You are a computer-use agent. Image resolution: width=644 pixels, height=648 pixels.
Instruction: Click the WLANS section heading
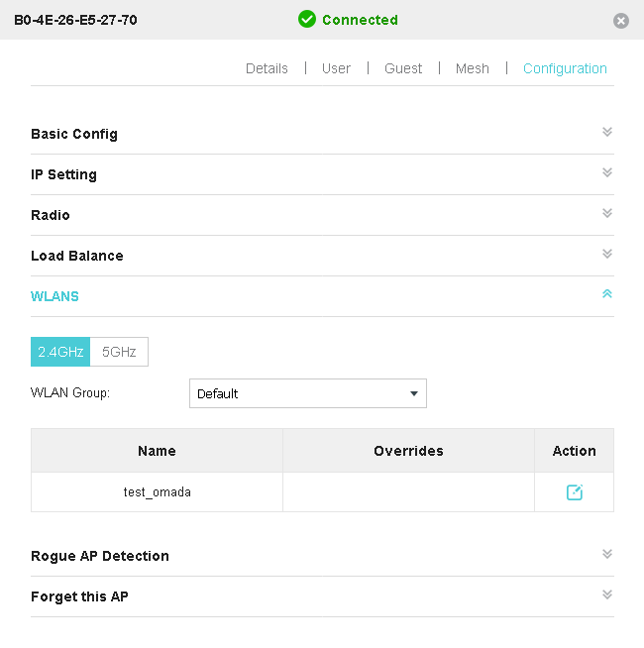(x=55, y=296)
